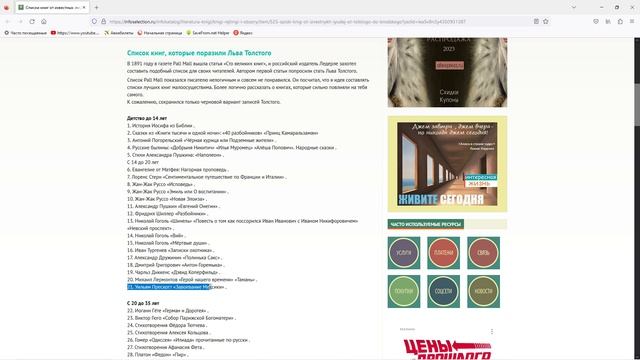
Task: Click the 'Часто используемые ресурсы' header
Action: (426, 224)
